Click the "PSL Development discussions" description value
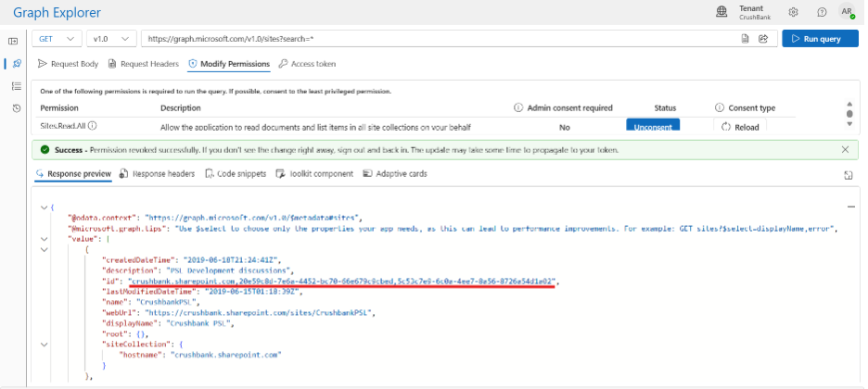This screenshot has width=868, height=389. point(229,271)
